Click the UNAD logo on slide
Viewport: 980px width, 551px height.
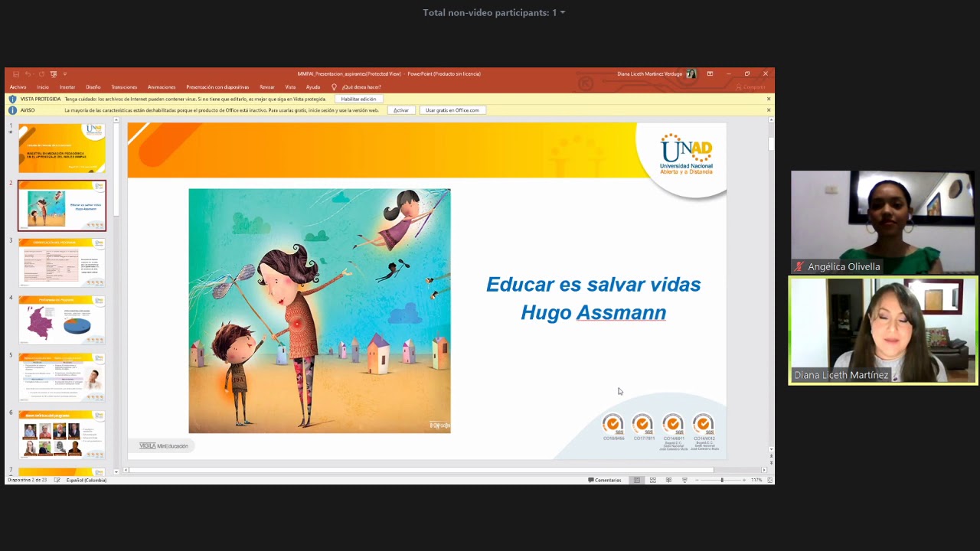coord(686,154)
